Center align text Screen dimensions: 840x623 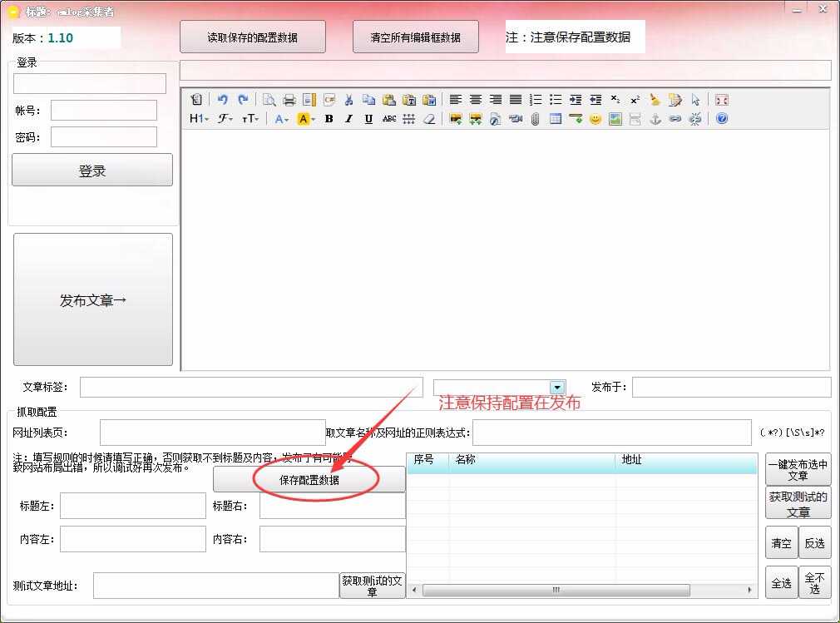[475, 99]
